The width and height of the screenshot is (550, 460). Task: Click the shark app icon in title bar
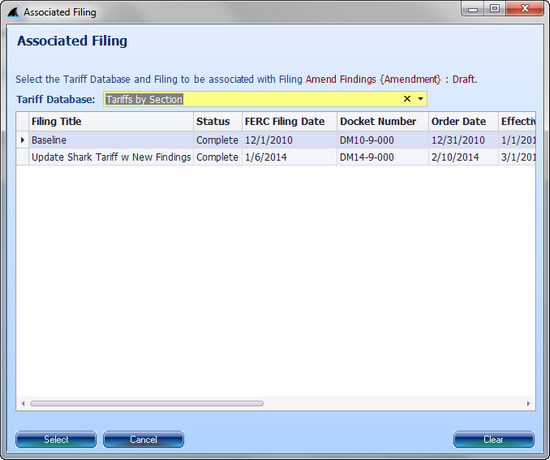tap(13, 12)
